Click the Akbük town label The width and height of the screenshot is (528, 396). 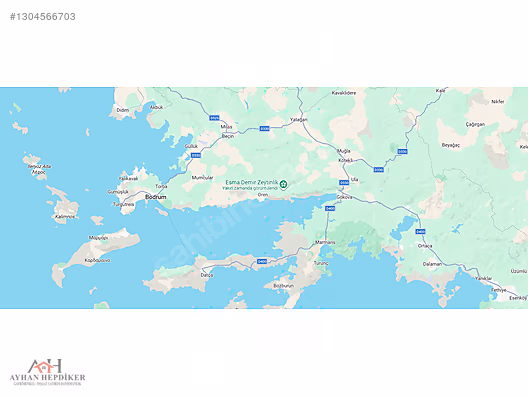[x=156, y=107]
